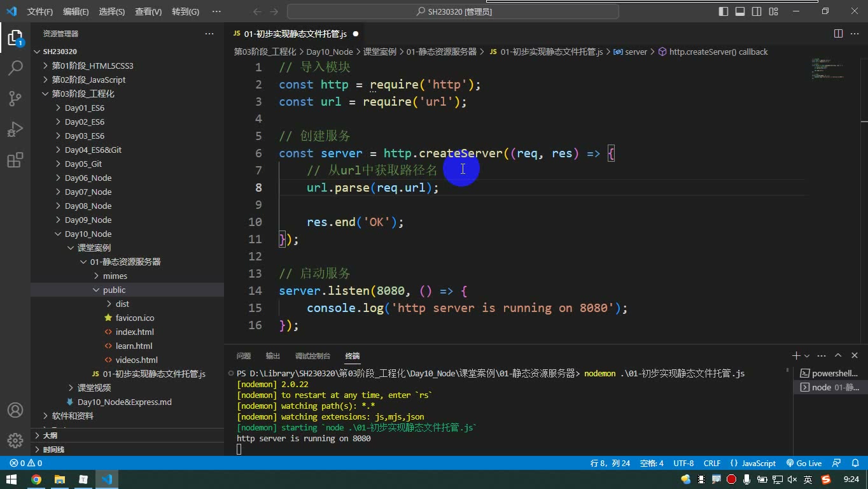This screenshot has width=868, height=489.
Task: Maximize the terminal panel size
Action: (x=838, y=356)
